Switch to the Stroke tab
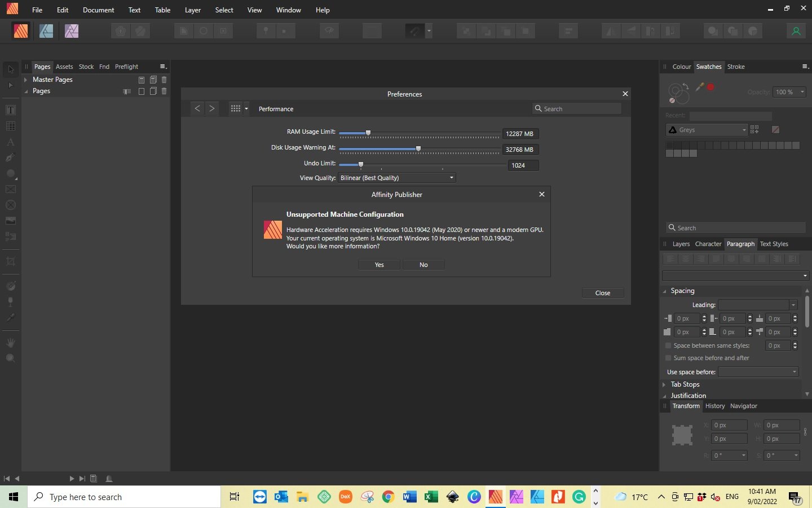The height and width of the screenshot is (508, 812). click(736, 67)
